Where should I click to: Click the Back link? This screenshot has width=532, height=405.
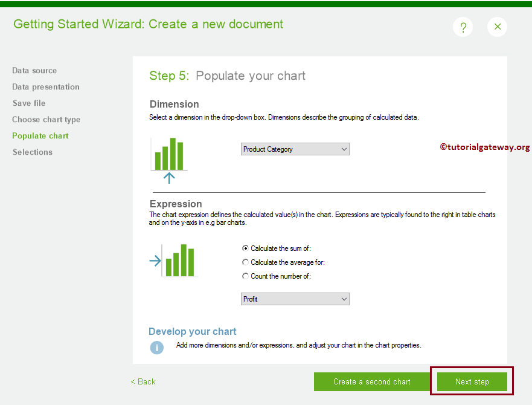tap(143, 381)
